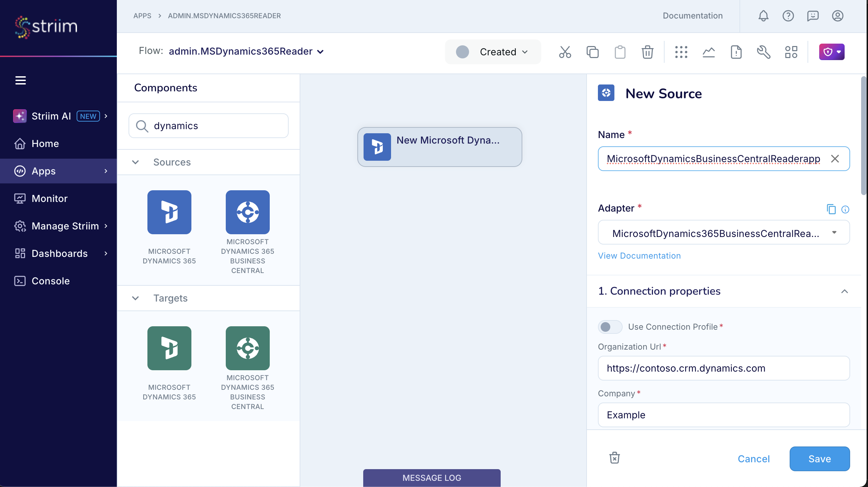Save the new source configuration
The image size is (868, 487).
(x=820, y=458)
